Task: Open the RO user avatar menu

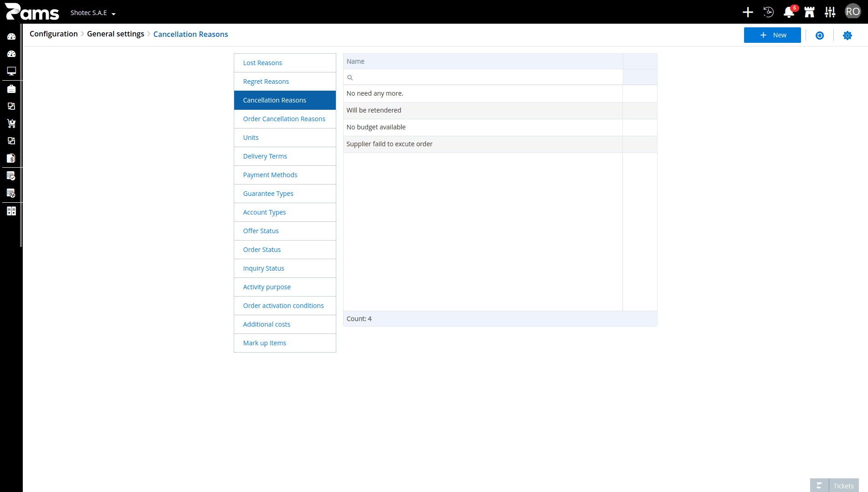Action: [853, 12]
